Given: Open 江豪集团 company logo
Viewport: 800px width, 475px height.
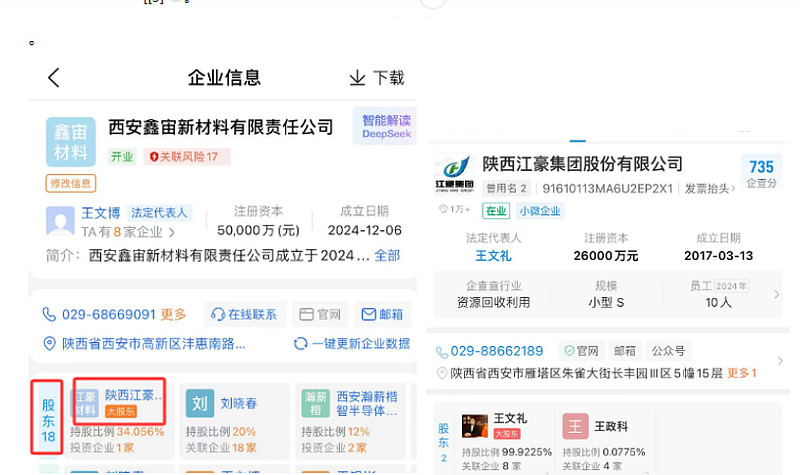Looking at the screenshot, I should pos(454,174).
